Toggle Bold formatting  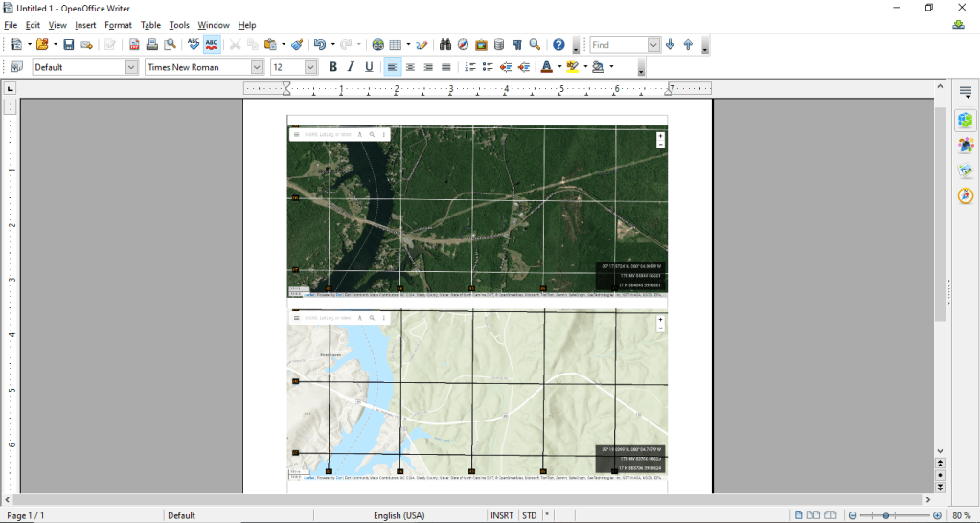(x=333, y=67)
